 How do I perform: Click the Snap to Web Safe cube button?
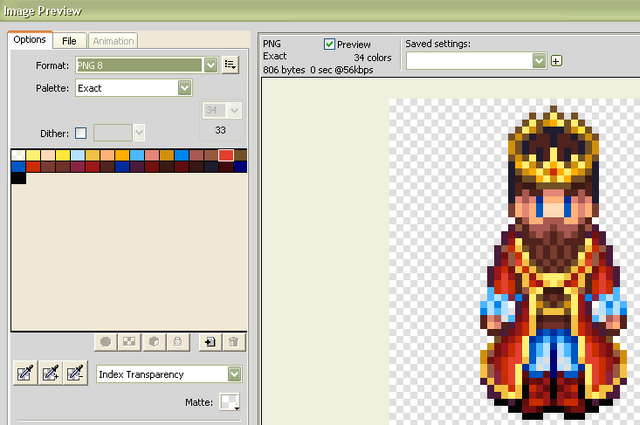(154, 342)
